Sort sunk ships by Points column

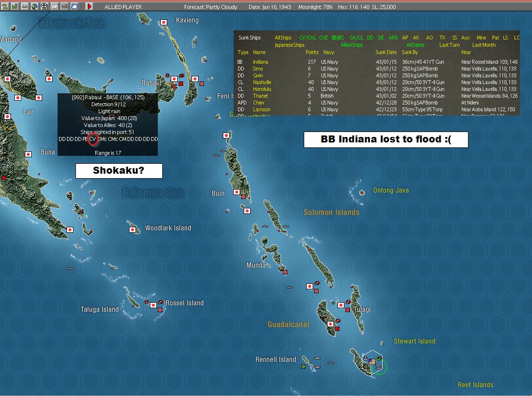click(x=312, y=52)
